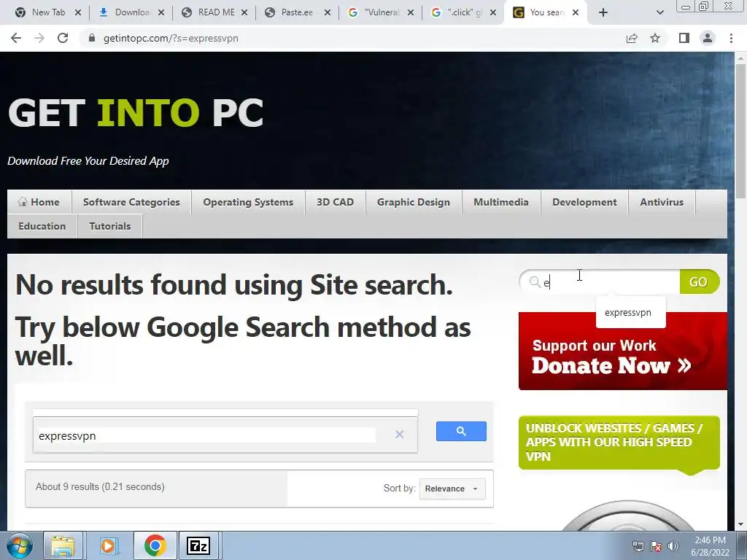The image size is (747, 560).
Task: Close the Paste.ee tab
Action: (x=328, y=12)
